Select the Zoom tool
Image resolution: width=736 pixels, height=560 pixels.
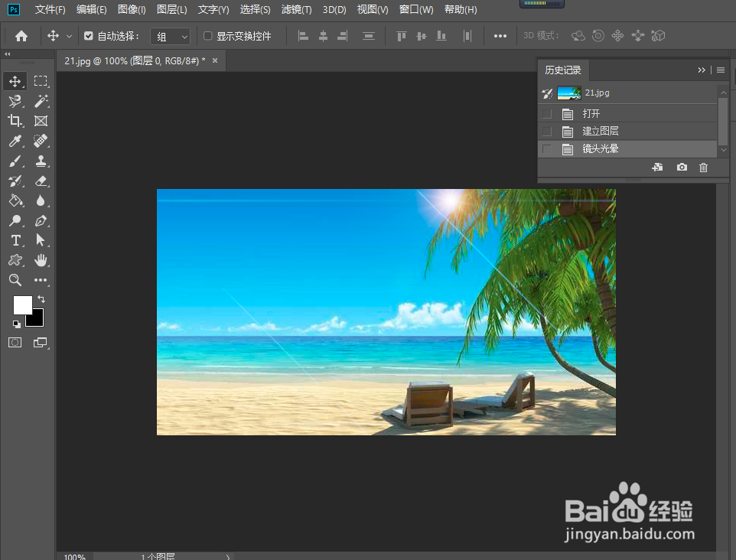point(15,280)
